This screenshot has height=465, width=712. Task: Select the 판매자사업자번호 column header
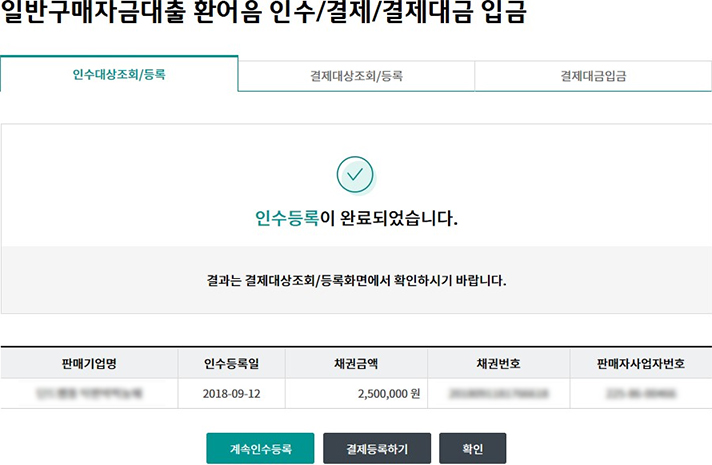pos(640,362)
